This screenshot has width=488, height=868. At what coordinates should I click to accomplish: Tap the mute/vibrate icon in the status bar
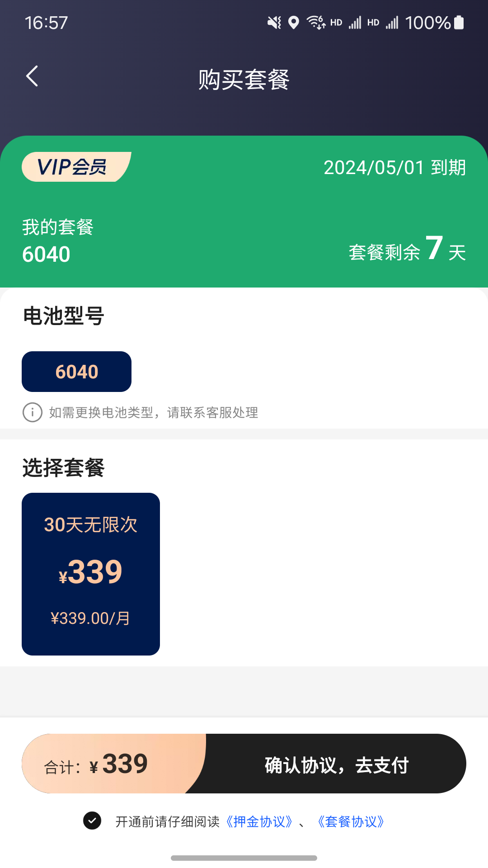tap(273, 22)
